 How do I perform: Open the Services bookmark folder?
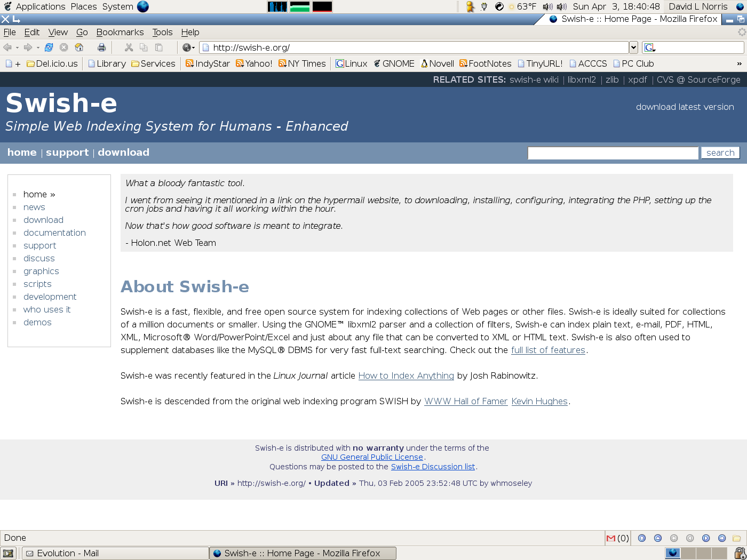(153, 63)
